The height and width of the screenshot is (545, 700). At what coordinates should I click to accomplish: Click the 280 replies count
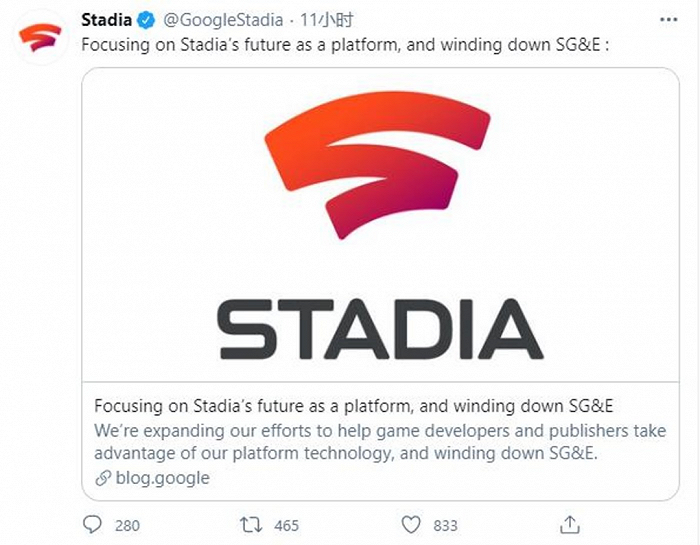(127, 524)
